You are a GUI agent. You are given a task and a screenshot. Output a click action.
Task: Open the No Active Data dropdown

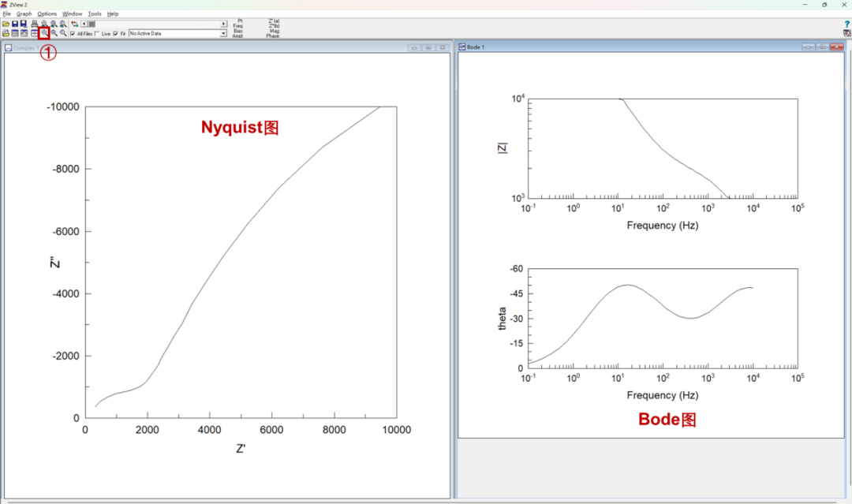[223, 34]
